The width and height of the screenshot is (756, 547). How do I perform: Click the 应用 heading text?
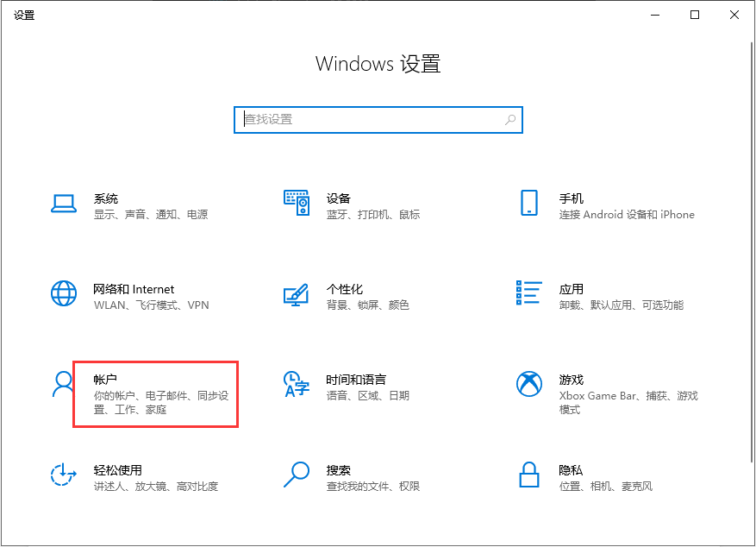[x=572, y=289]
